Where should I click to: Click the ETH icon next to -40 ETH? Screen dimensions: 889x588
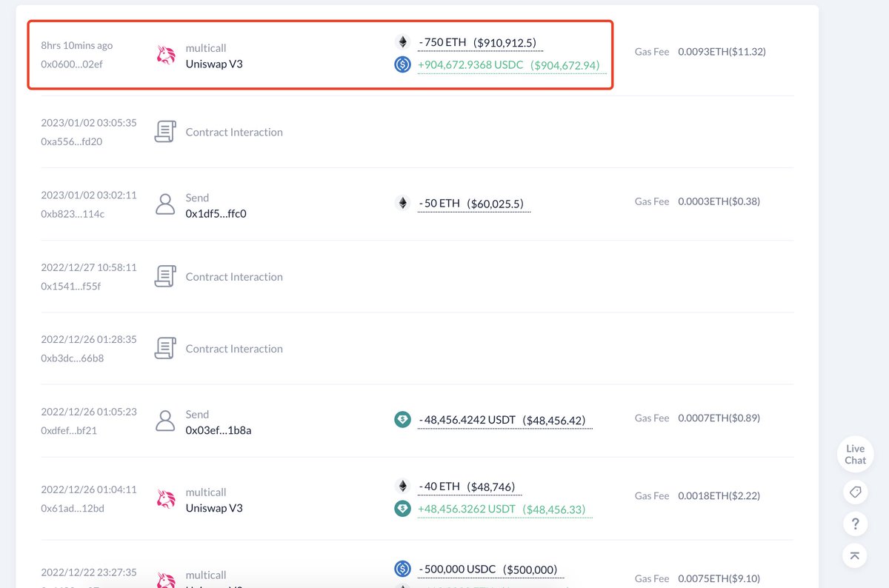tap(402, 487)
